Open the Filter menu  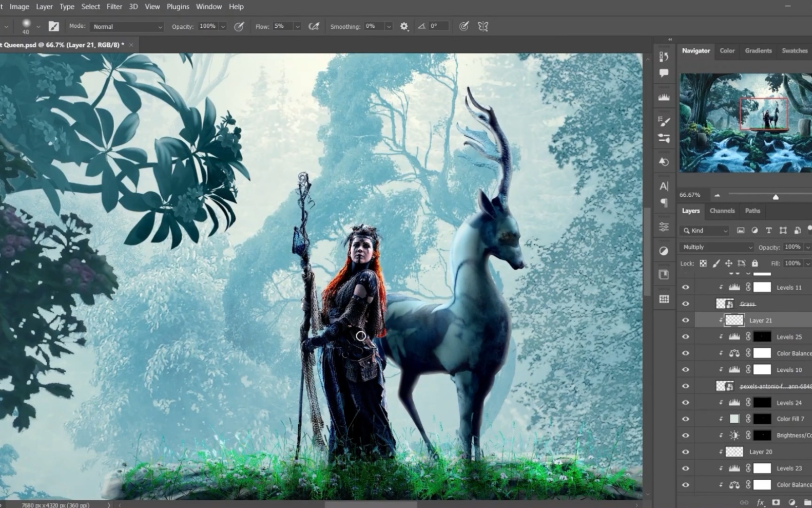pos(114,7)
